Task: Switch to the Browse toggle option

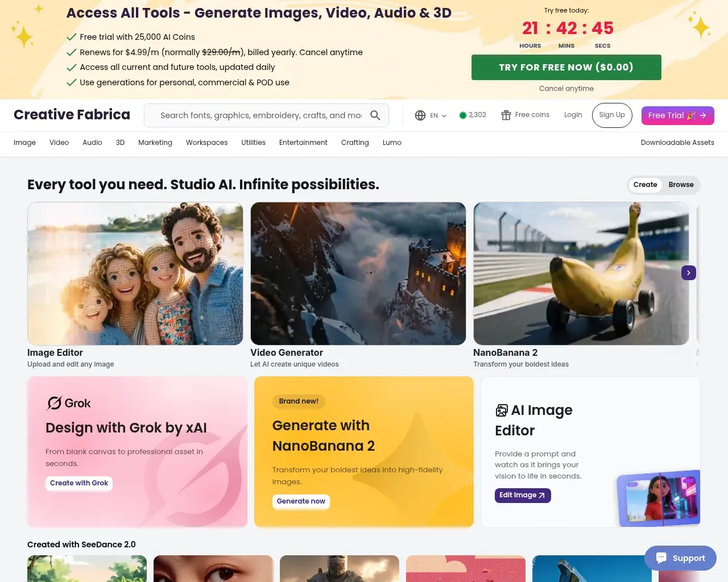Action: [681, 185]
